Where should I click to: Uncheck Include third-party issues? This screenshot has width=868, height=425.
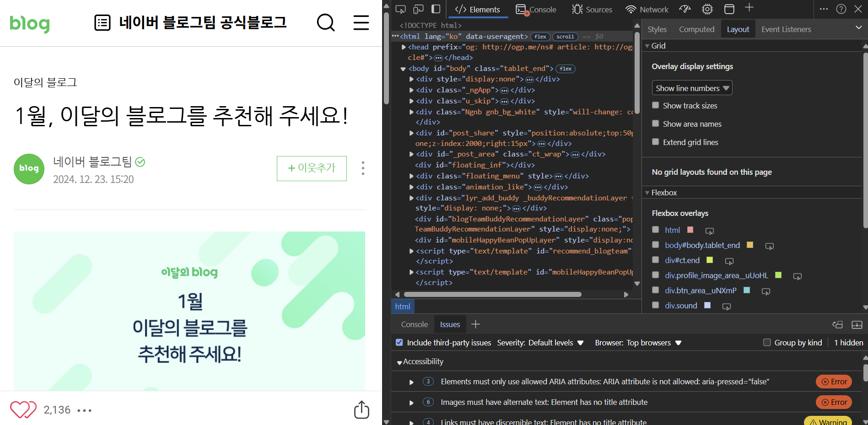[x=399, y=343]
